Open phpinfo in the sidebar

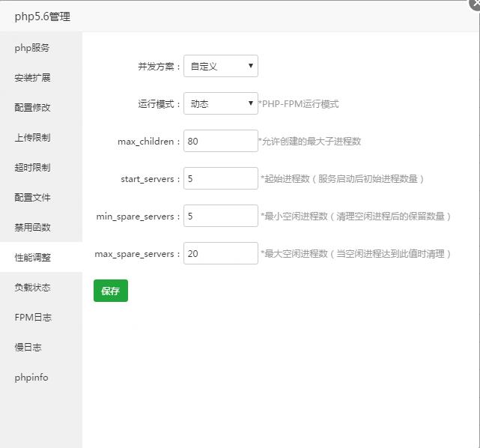[x=31, y=378]
